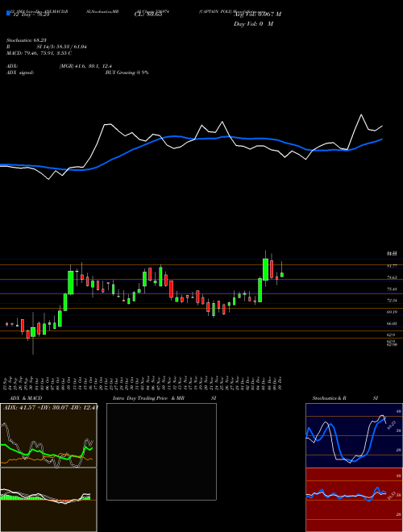The width and height of the screenshot is (403, 532).
Task: Click the tallest green candle near the chart peak
Action: click(266, 269)
